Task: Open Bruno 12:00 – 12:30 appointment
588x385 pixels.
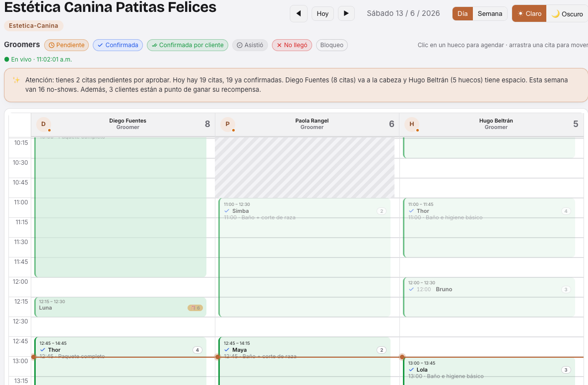Action: [x=489, y=297]
